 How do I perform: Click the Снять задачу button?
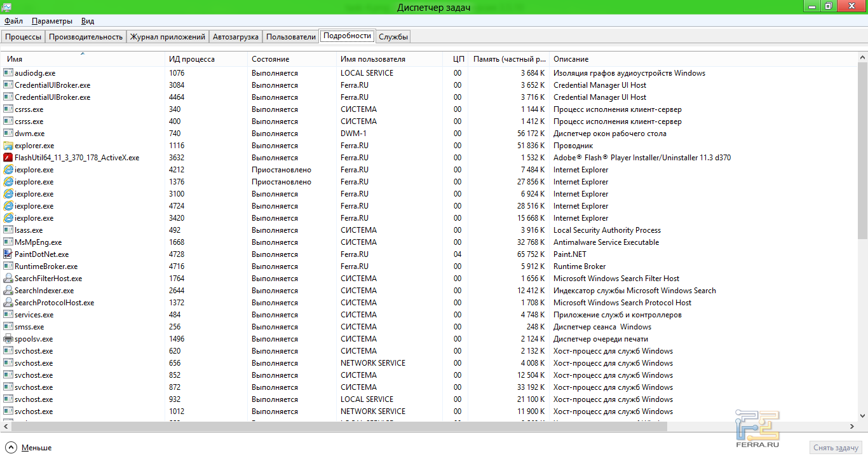(836, 448)
